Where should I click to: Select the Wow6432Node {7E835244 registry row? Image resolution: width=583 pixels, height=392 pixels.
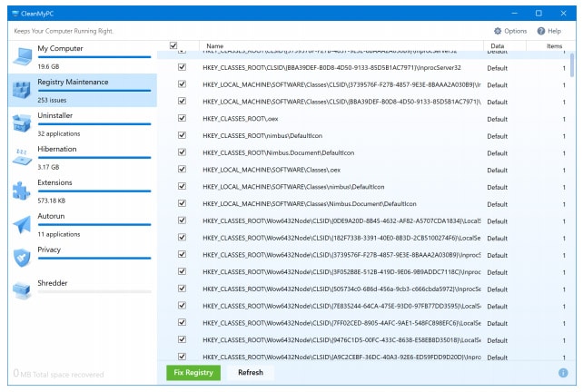(364, 306)
